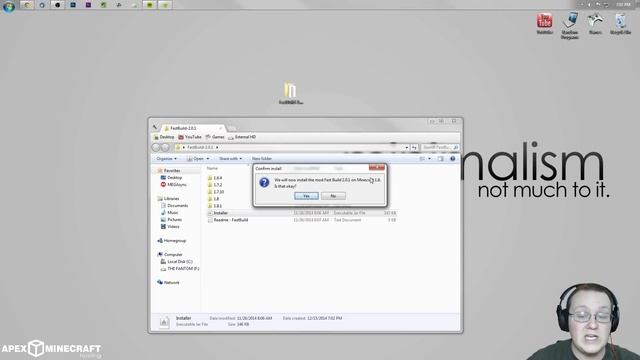The width and height of the screenshot is (640, 360).
Task: Select the 1.7.10 folder
Action: pos(216,191)
